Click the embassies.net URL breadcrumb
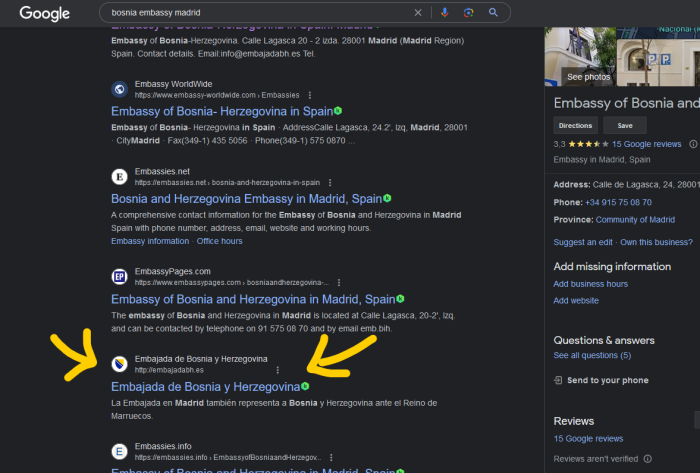The height and width of the screenshot is (473, 700). [227, 183]
